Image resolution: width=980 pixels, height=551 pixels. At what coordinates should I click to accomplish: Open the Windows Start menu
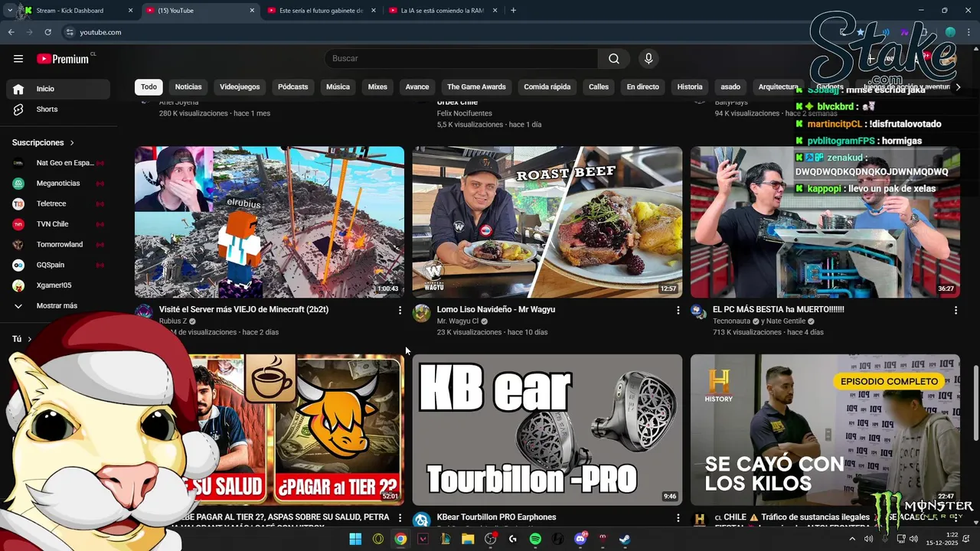(x=355, y=540)
